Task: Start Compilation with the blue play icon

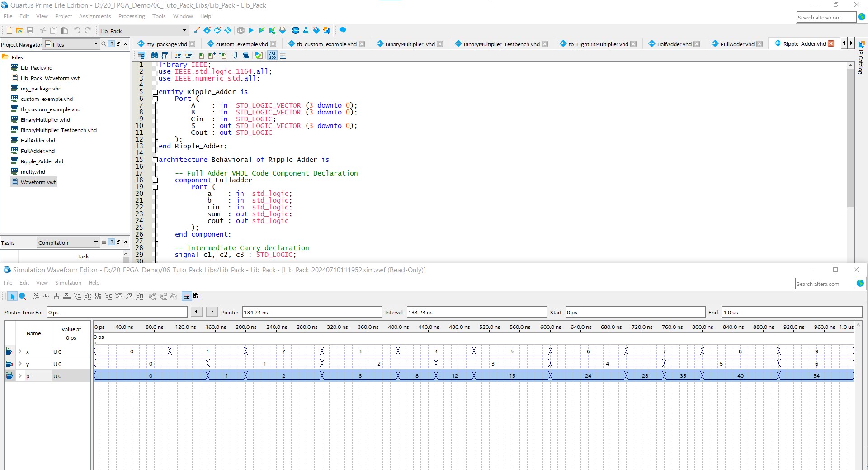Action: 251,30
